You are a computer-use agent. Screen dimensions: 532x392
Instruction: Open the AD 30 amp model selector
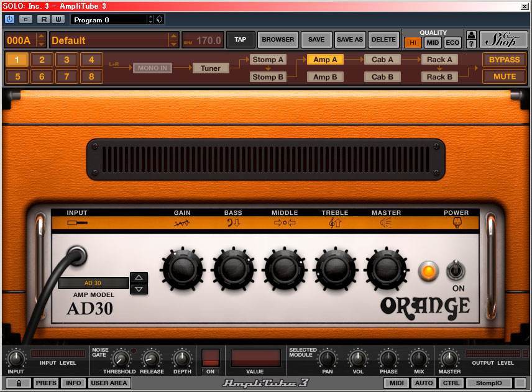pyautogui.click(x=93, y=283)
